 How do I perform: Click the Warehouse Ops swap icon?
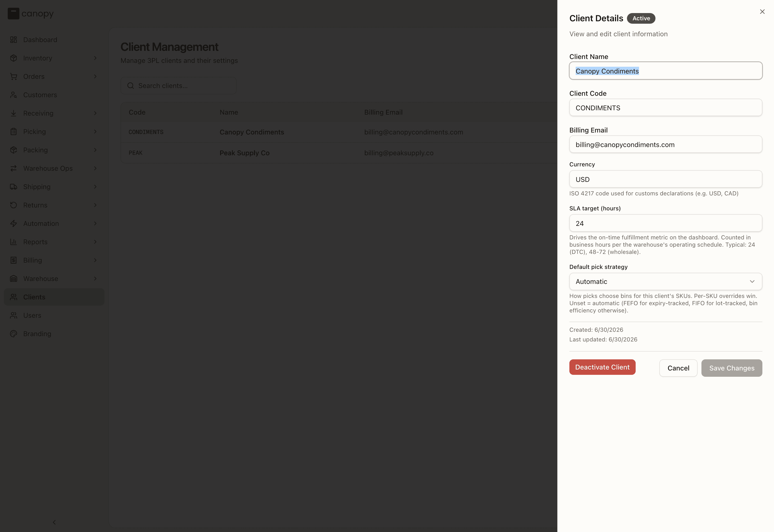(x=13, y=168)
